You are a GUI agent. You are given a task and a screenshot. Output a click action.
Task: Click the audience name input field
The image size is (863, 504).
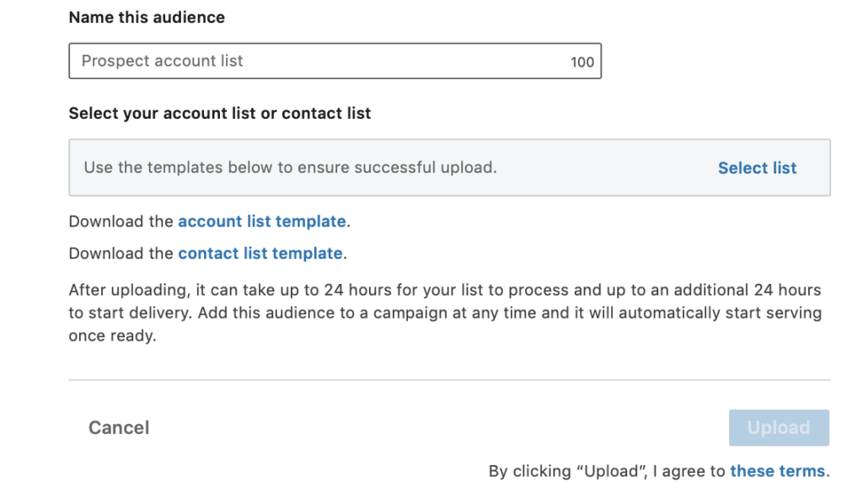pos(320,62)
